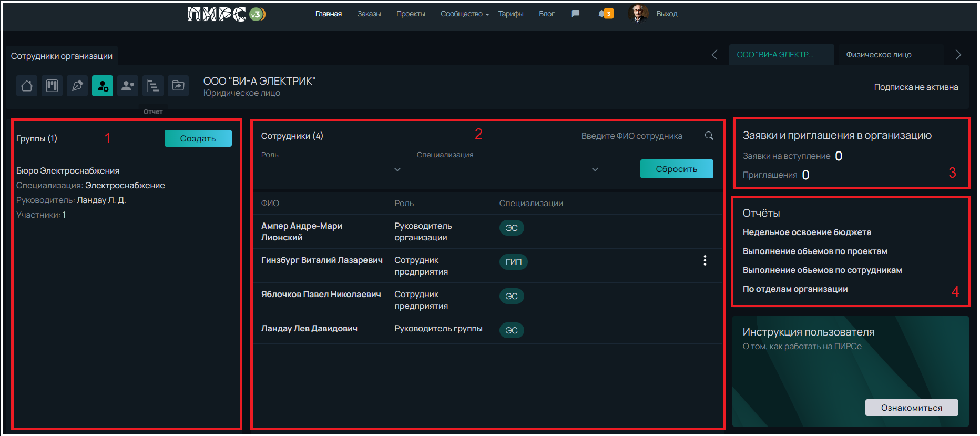Screen dimensions: 980x436
Task: Open the chat messages icon
Action: click(575, 14)
